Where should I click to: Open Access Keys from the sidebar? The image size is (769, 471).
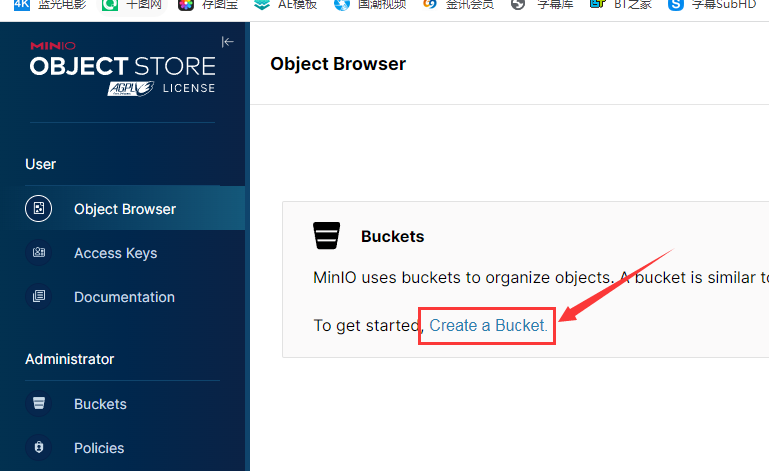pos(115,253)
